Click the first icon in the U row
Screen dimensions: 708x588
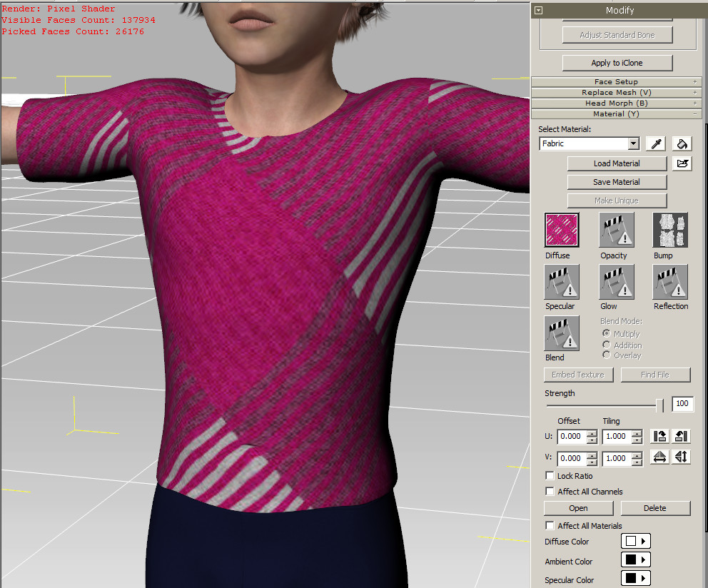point(659,436)
